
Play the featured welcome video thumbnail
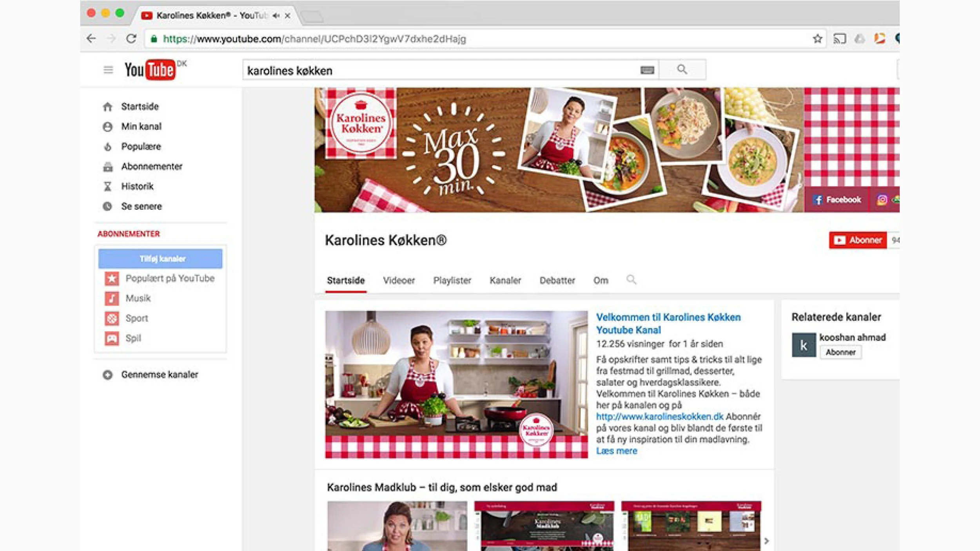456,384
